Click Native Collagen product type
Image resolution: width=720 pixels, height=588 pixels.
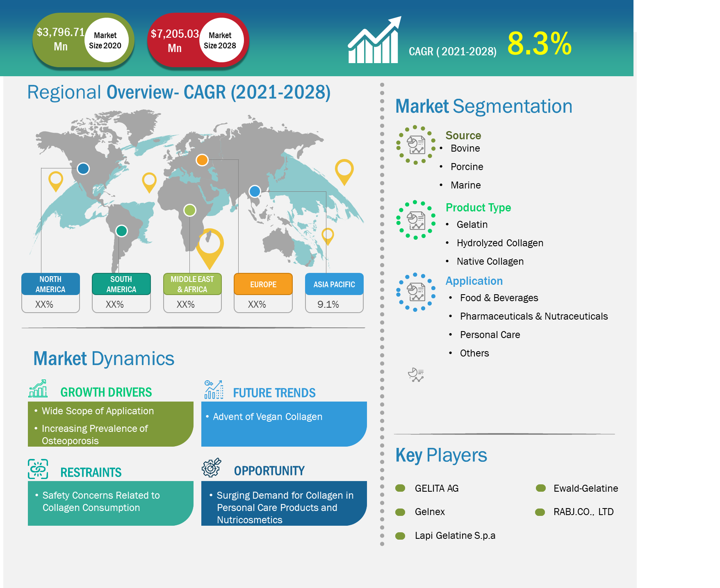tap(490, 261)
